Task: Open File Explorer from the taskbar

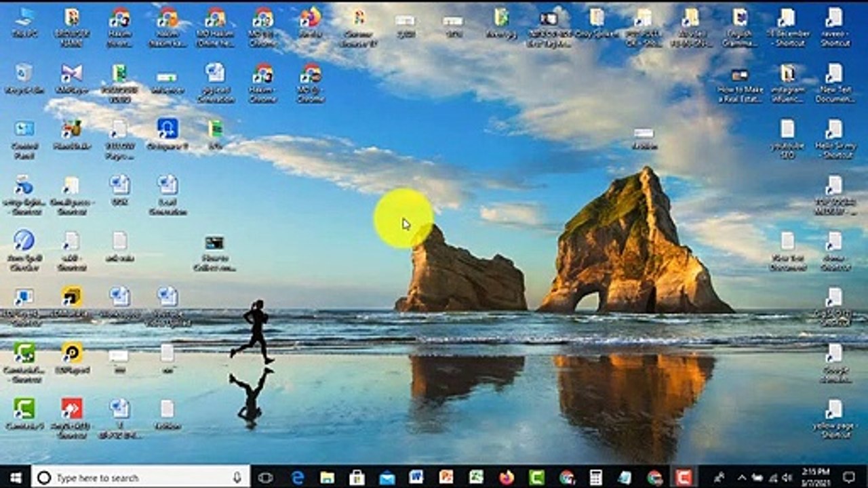Action: tap(328, 477)
